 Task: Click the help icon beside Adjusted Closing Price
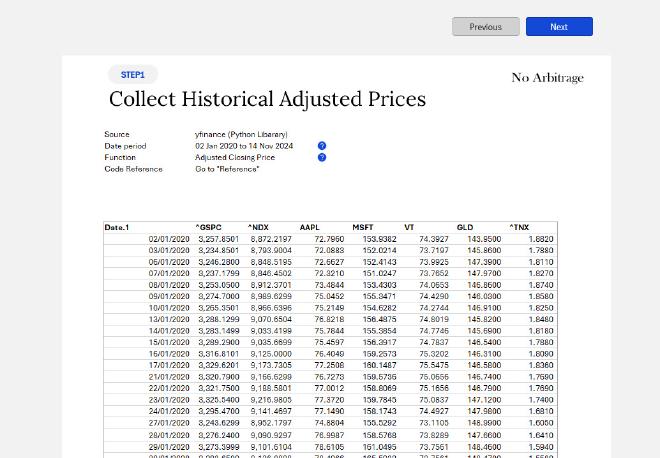(x=322, y=158)
